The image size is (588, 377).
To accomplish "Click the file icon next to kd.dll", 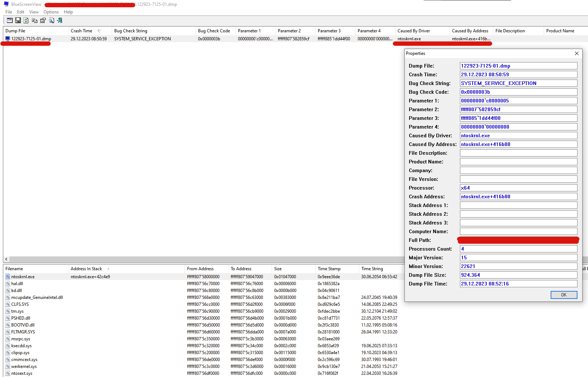I will click(x=8, y=291).
